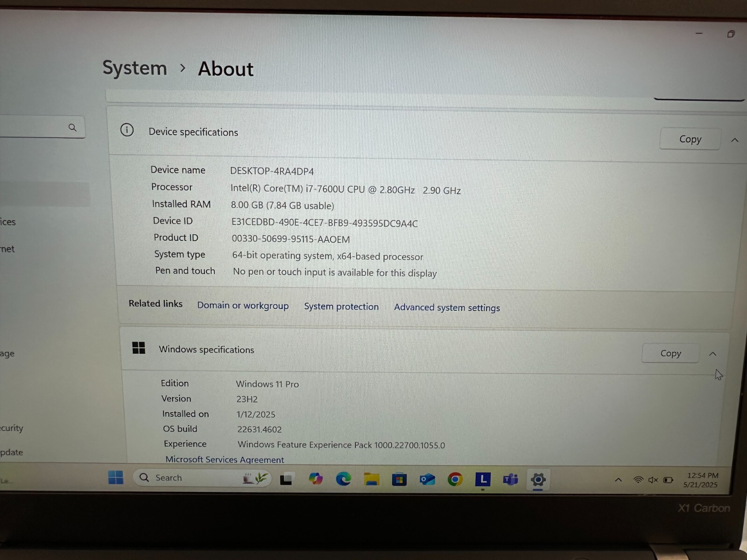Click the muted volume tray icon
The height and width of the screenshot is (560, 747).
(x=653, y=480)
